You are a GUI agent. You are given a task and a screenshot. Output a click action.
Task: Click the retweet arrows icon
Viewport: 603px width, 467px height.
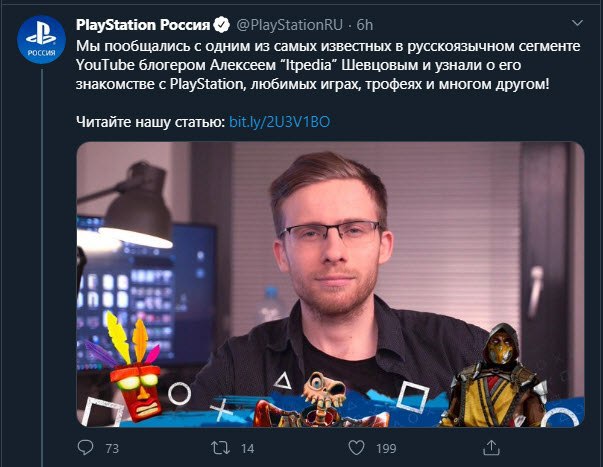[x=220, y=448]
